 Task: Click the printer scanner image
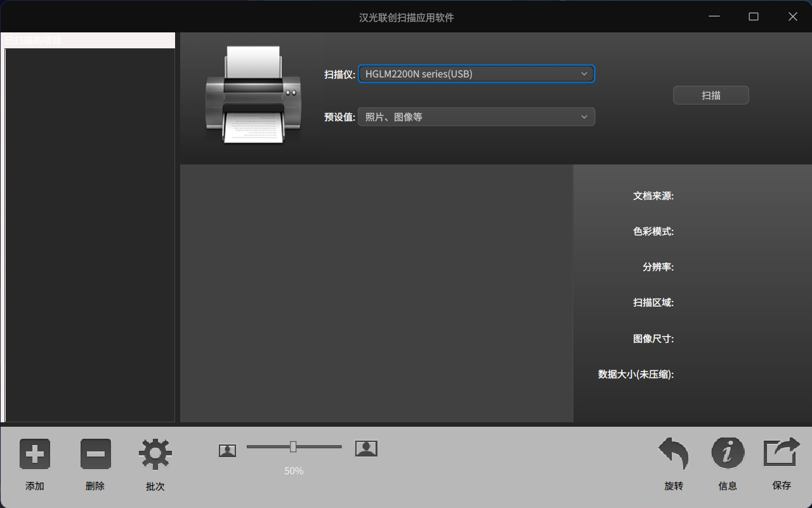(x=253, y=96)
